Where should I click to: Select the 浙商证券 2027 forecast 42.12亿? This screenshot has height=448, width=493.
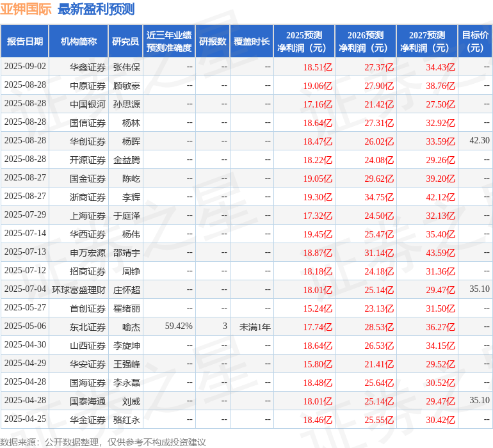click(x=440, y=197)
